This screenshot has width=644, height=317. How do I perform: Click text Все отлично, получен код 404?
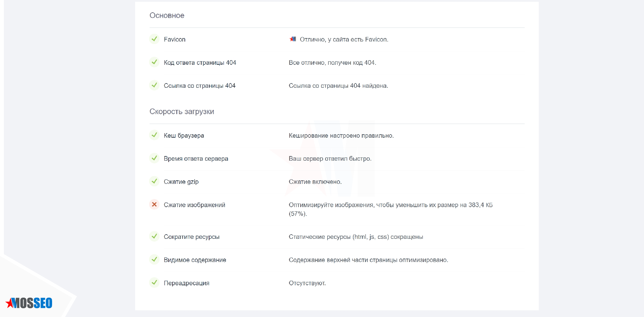(x=333, y=63)
